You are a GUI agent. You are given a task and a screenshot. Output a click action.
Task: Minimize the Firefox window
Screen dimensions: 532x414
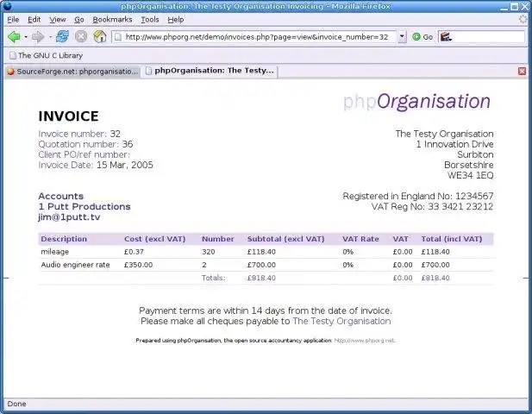(x=504, y=7)
